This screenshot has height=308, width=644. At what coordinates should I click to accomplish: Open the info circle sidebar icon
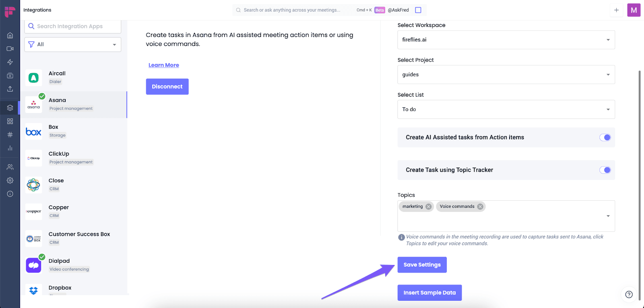tap(10, 194)
